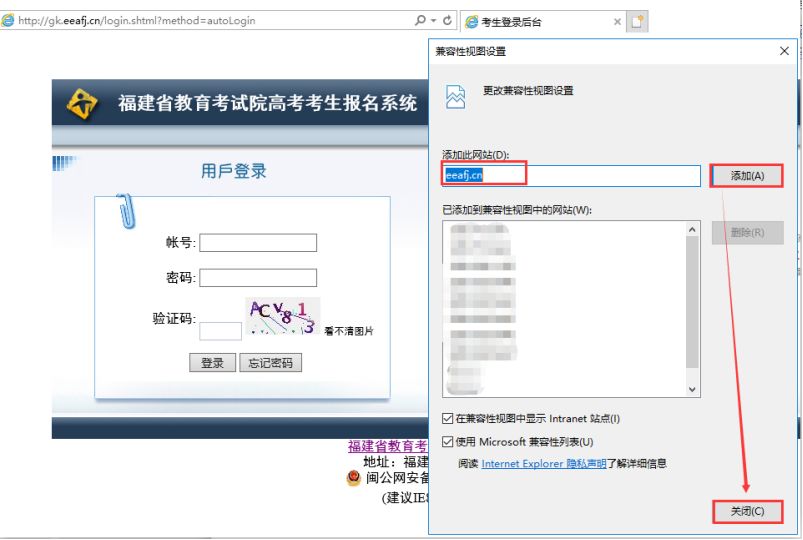
Task: Toggle 在兼容性视图中显示 Intranet 站点 checkbox
Action: (448, 419)
